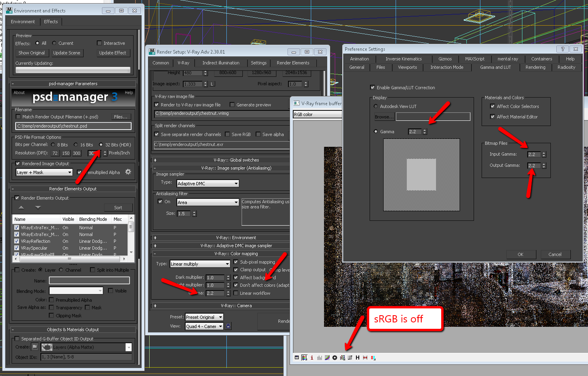
Task: Select the Autodesk View LUT radio option
Action: coord(376,106)
